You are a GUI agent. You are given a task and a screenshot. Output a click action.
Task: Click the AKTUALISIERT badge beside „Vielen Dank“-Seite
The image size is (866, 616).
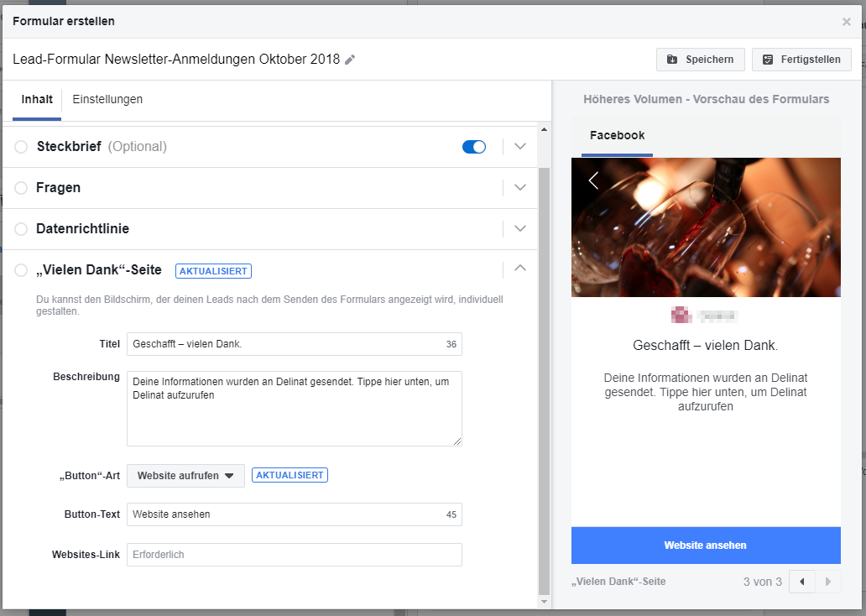(213, 271)
